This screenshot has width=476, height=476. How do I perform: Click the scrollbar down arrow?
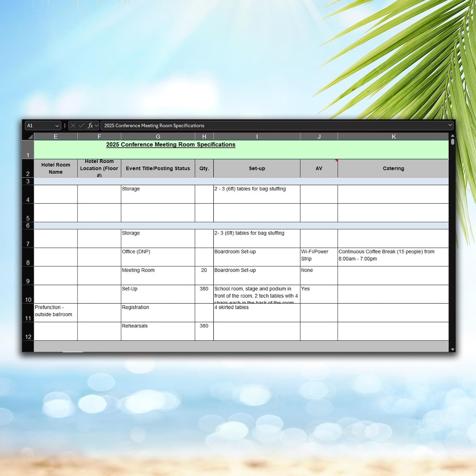[452, 349]
